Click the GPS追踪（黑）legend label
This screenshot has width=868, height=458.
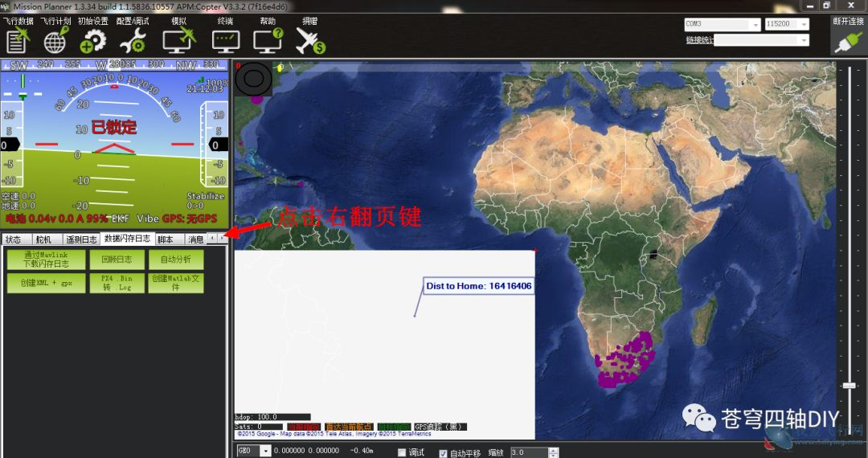pos(440,427)
